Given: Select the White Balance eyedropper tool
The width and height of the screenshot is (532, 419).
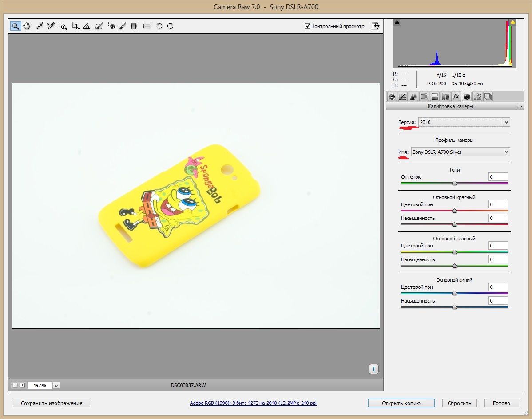Looking at the screenshot, I should 39,26.
